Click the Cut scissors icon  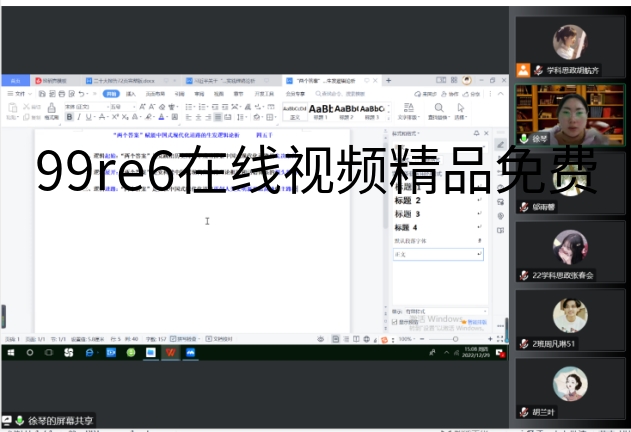click(x=27, y=107)
